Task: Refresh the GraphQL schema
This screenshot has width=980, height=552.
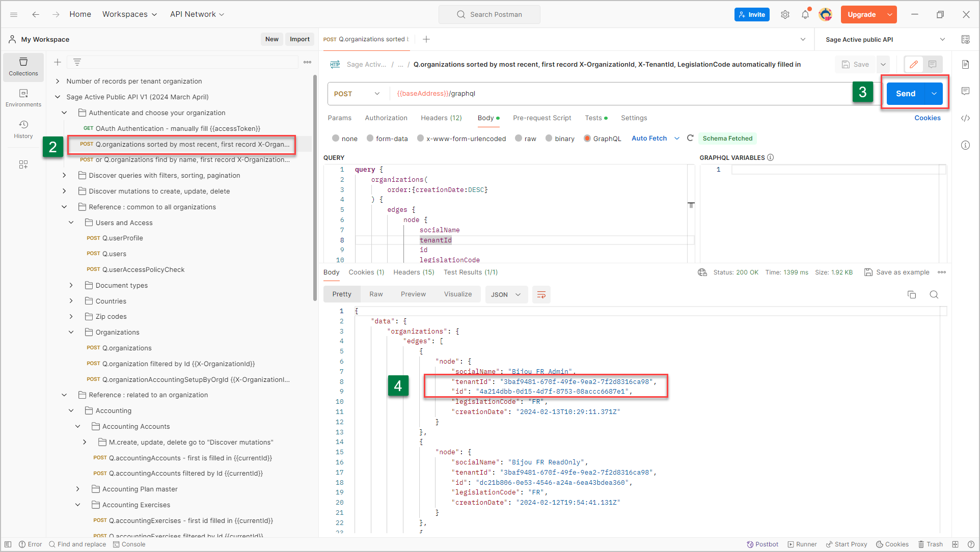Action: point(690,138)
